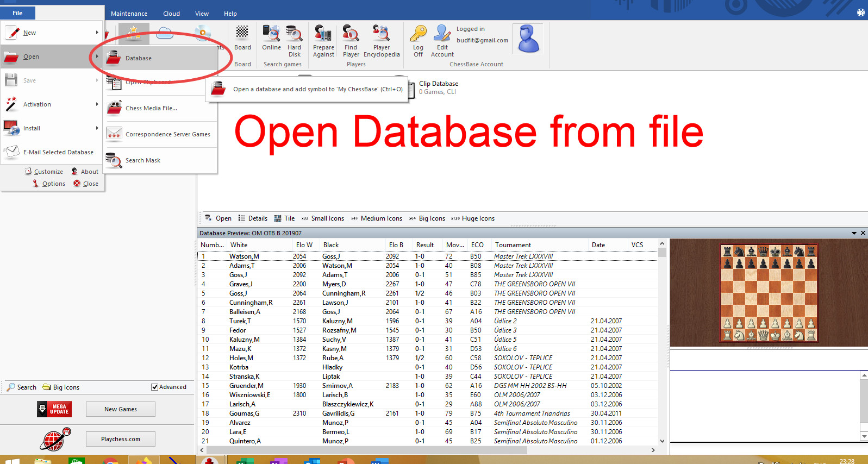Screen dimensions: 868x464
Task: Open the Database Preview pane dropdown arrow
Action: point(854,233)
